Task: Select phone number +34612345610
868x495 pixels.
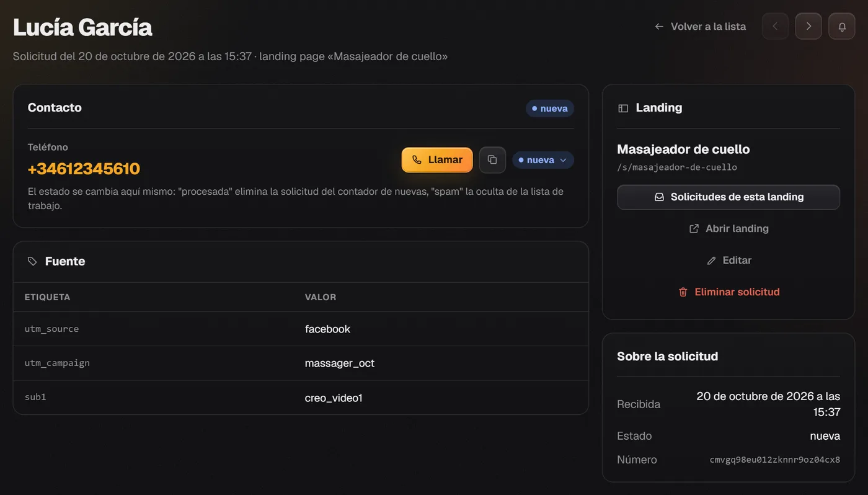Action: pos(84,169)
